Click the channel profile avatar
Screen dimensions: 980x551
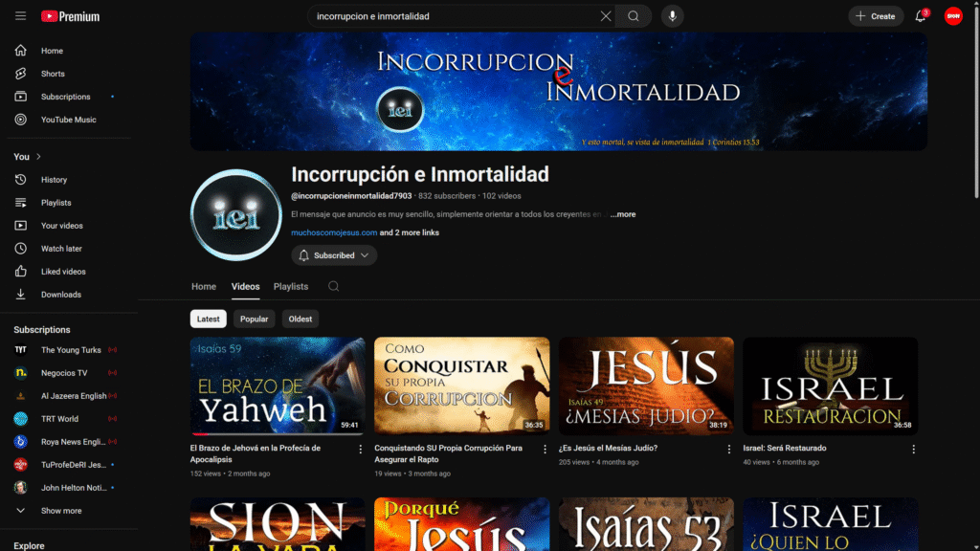tap(236, 215)
